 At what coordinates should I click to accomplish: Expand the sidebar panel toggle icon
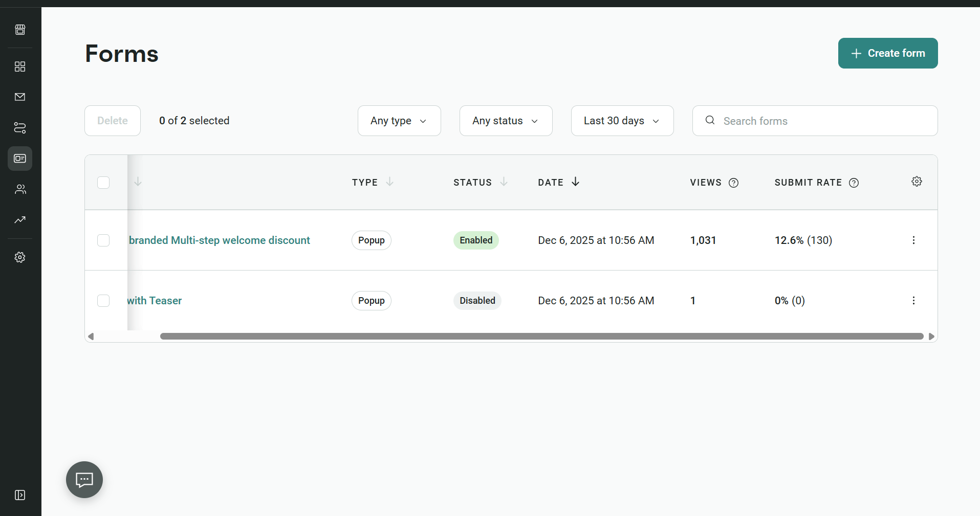click(20, 495)
